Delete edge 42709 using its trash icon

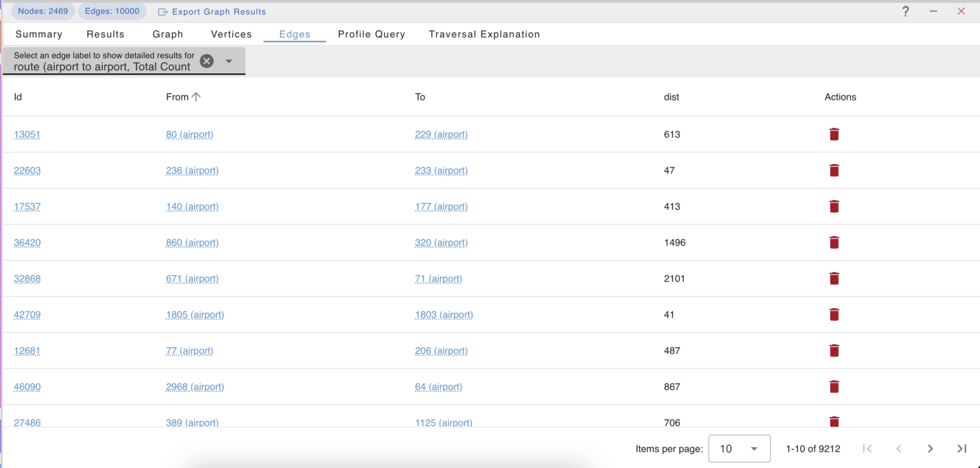834,314
